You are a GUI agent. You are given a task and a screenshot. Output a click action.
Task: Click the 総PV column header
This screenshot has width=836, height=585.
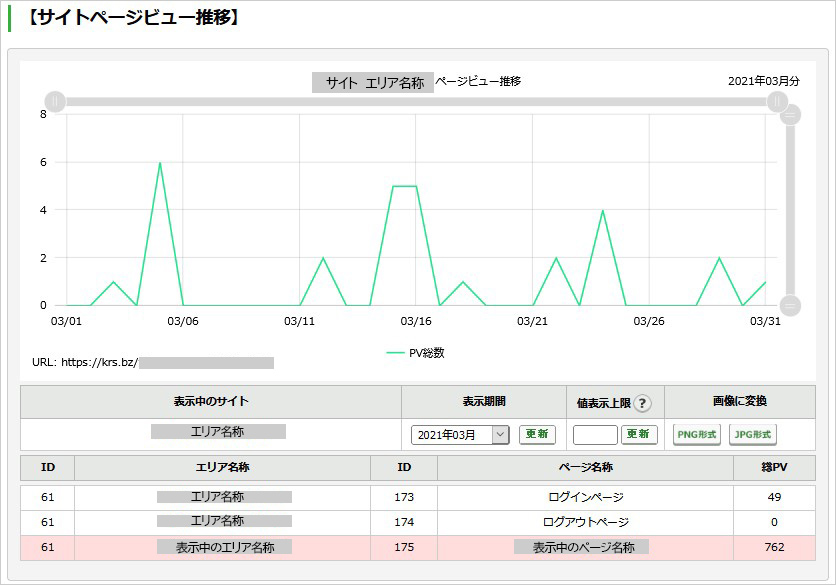point(774,468)
